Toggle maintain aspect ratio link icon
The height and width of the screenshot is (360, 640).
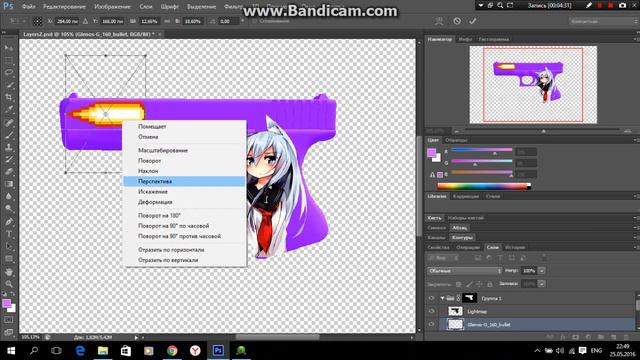167,21
